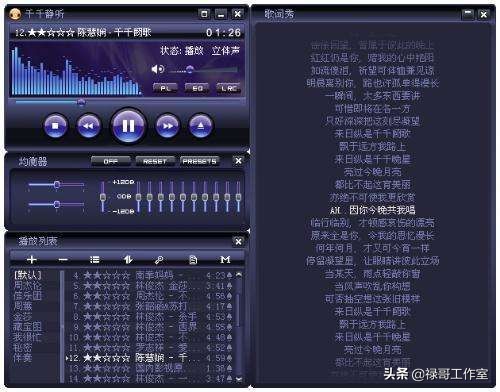Open the playlist list menu icon
Screen dimensions: 500x392
click(x=95, y=259)
